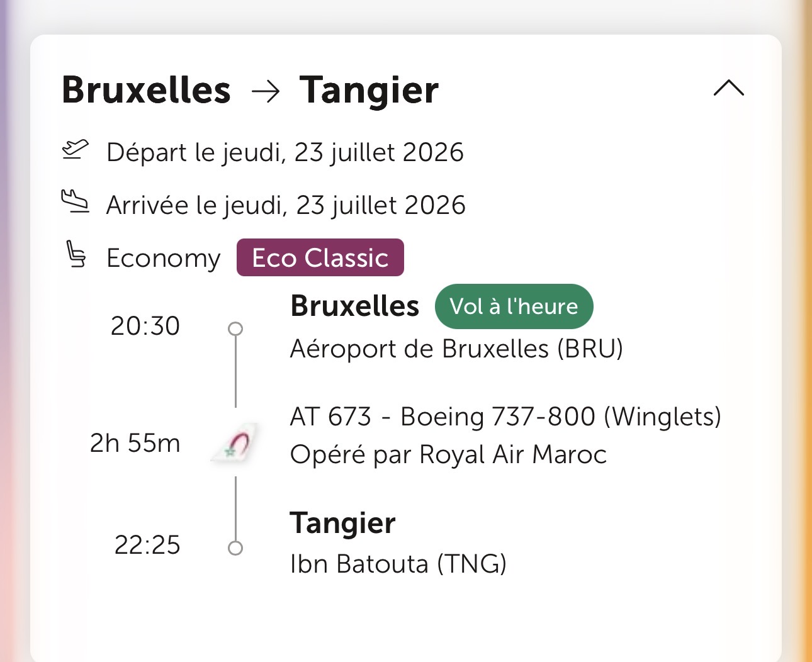812x662 pixels.
Task: Click the 22:25 arrival time
Action: [147, 545]
